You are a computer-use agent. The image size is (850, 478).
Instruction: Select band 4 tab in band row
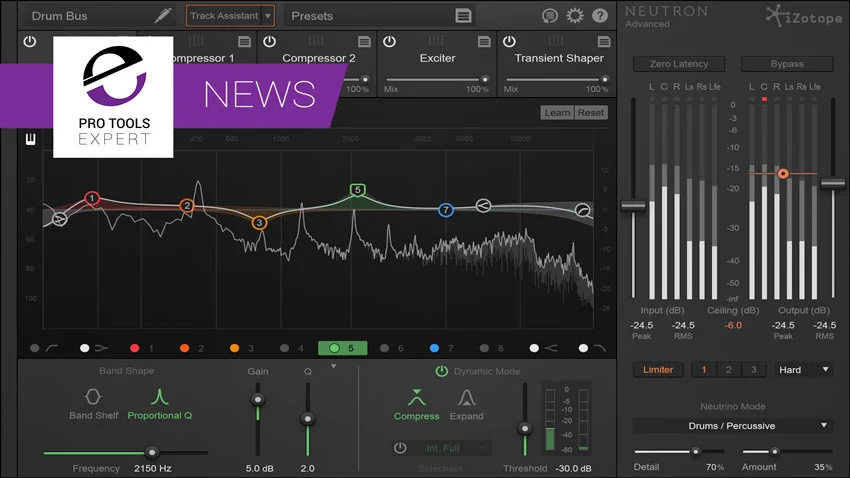(292, 348)
